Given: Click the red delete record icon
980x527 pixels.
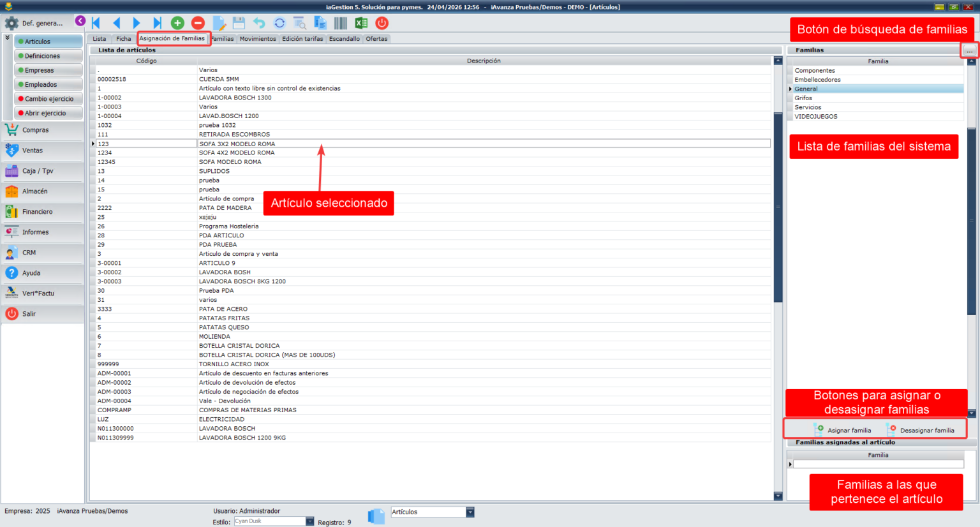Looking at the screenshot, I should (x=198, y=23).
